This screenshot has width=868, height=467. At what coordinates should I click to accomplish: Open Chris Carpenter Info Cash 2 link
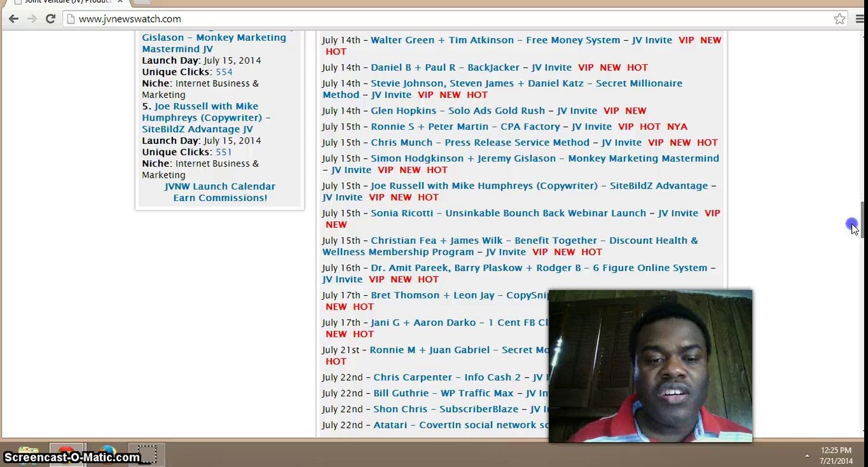point(447,377)
